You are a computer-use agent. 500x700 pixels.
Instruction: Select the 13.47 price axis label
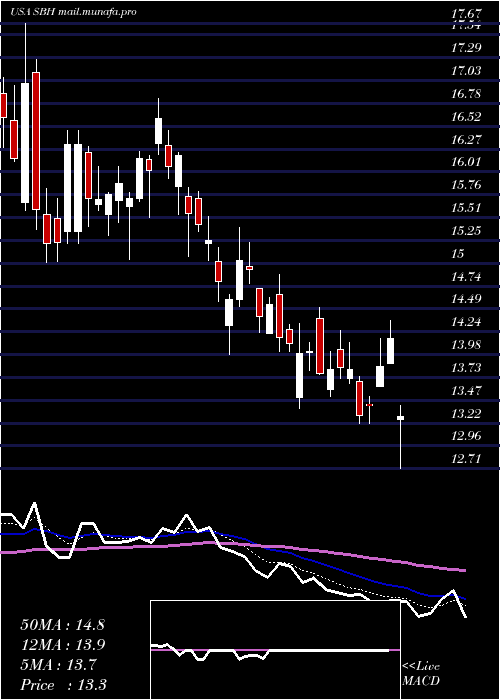pos(466,391)
